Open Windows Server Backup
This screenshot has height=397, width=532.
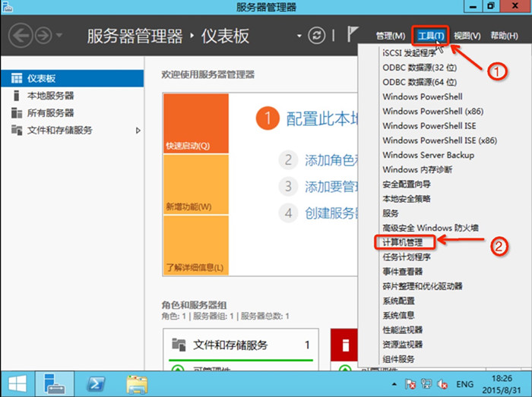click(428, 155)
